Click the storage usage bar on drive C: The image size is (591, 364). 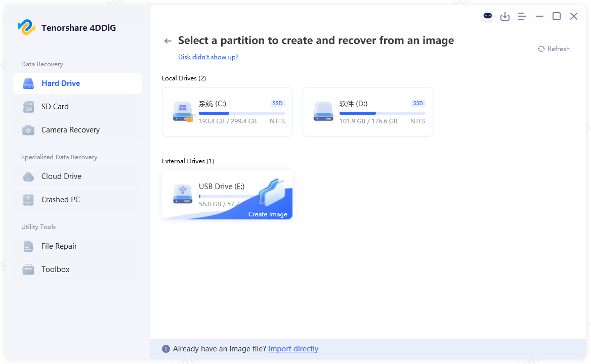click(241, 113)
